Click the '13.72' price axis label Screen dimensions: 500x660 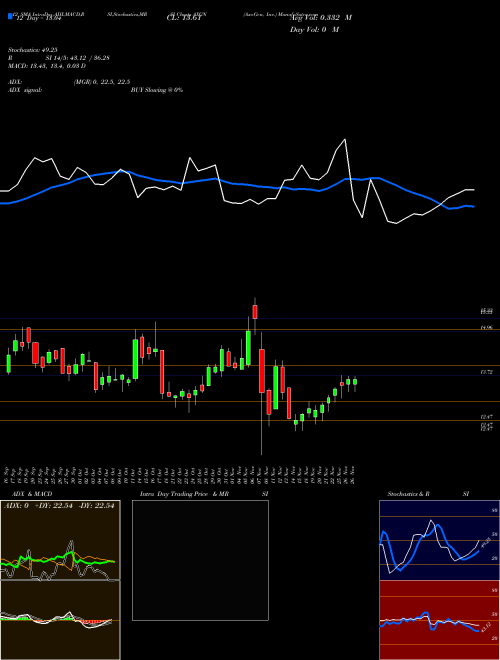click(x=487, y=372)
